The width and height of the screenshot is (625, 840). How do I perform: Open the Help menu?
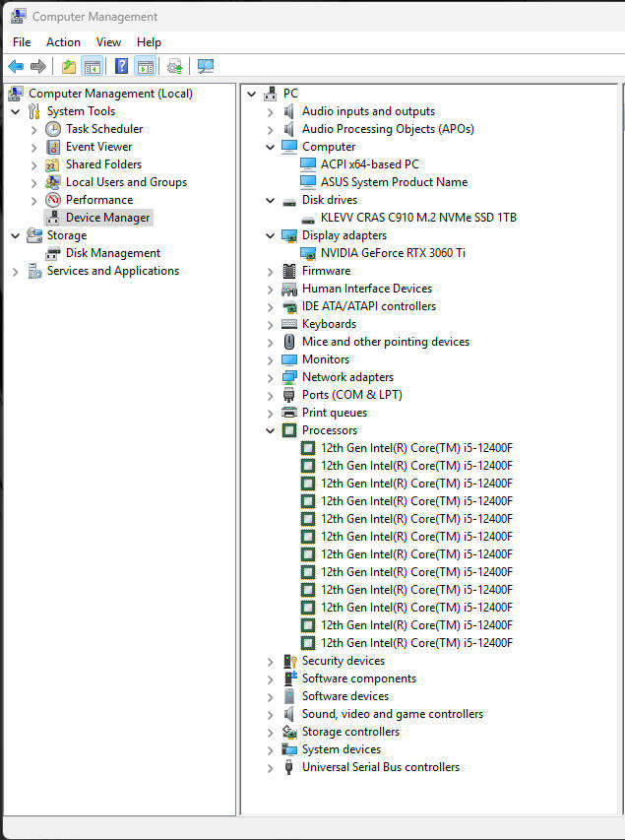[x=149, y=41]
